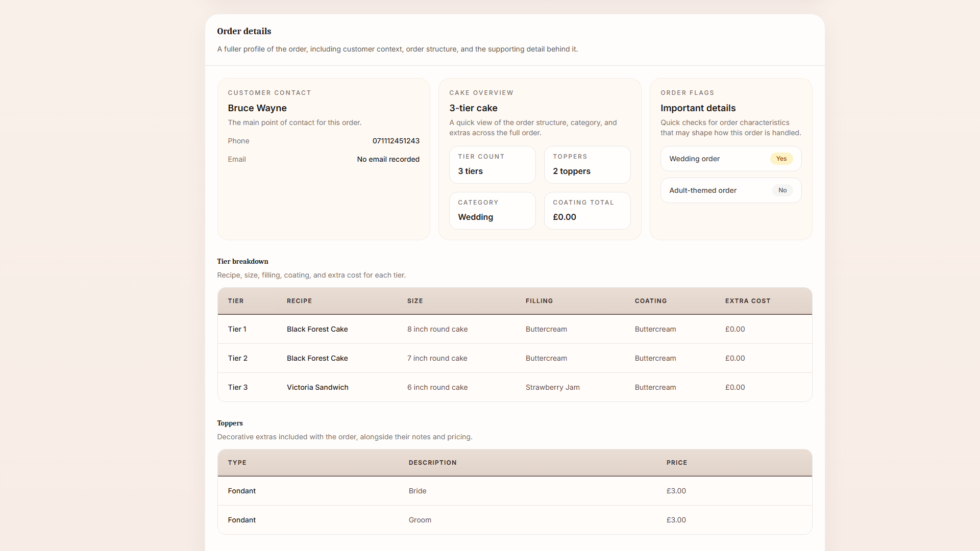The height and width of the screenshot is (551, 980).
Task: Click the 'Adult-themed order' flag label
Action: [703, 190]
